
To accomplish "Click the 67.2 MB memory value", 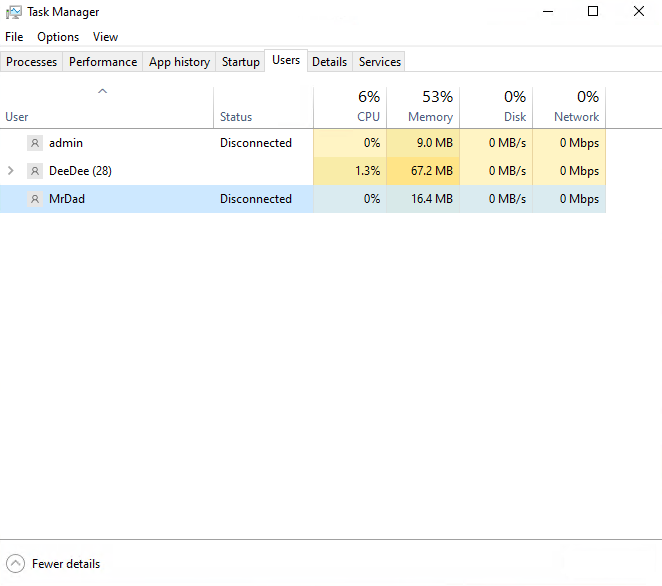I will [x=432, y=171].
